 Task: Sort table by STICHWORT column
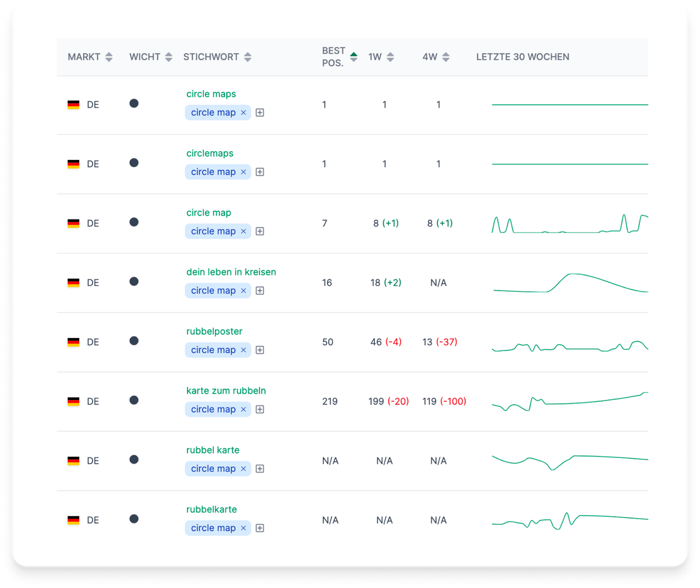[247, 57]
